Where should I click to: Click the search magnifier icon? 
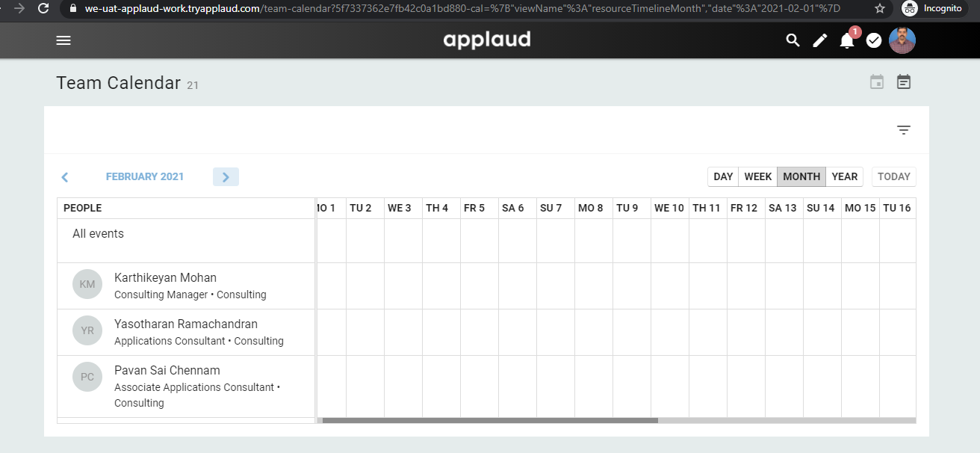[x=793, y=40]
